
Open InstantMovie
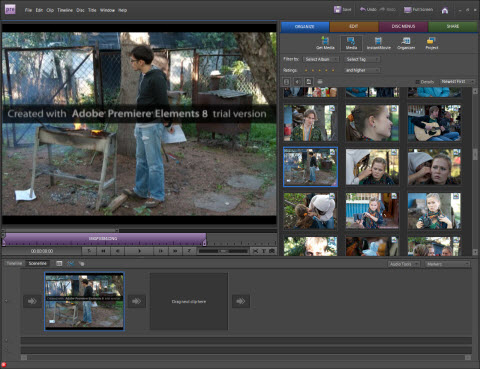click(379, 43)
